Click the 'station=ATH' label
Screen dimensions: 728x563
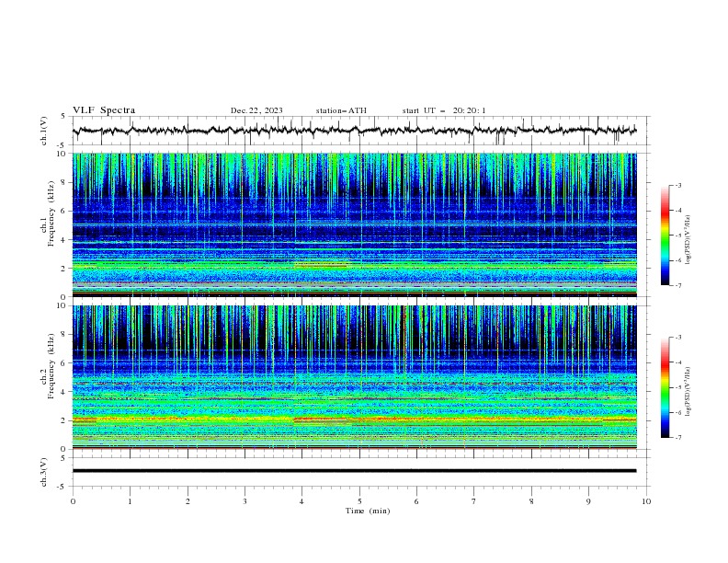341,110
